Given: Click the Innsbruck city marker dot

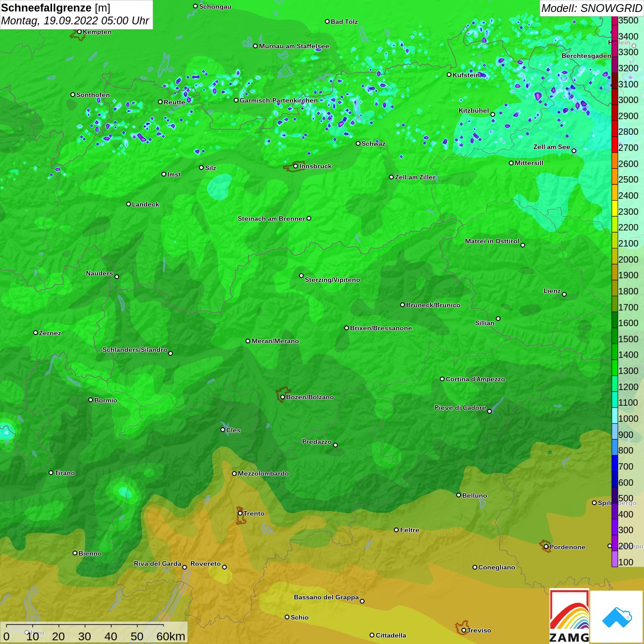Looking at the screenshot, I should click(296, 166).
